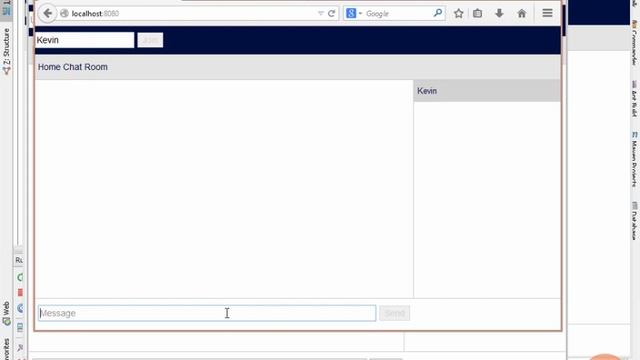This screenshot has width=640, height=360.
Task: Rerun the application in IDE Run panel
Action: point(20,278)
